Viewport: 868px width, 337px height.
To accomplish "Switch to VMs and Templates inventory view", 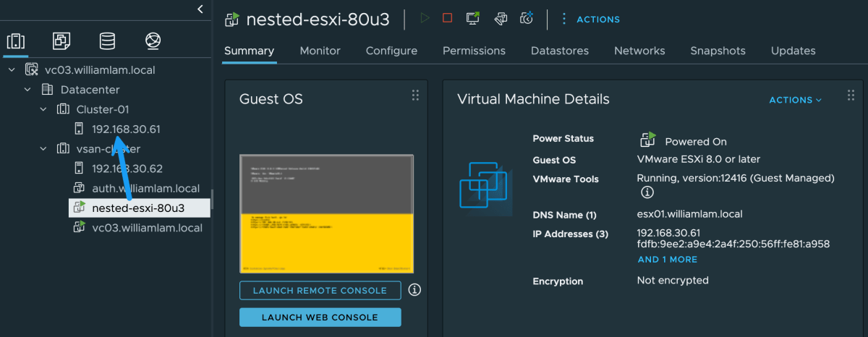I will point(61,40).
